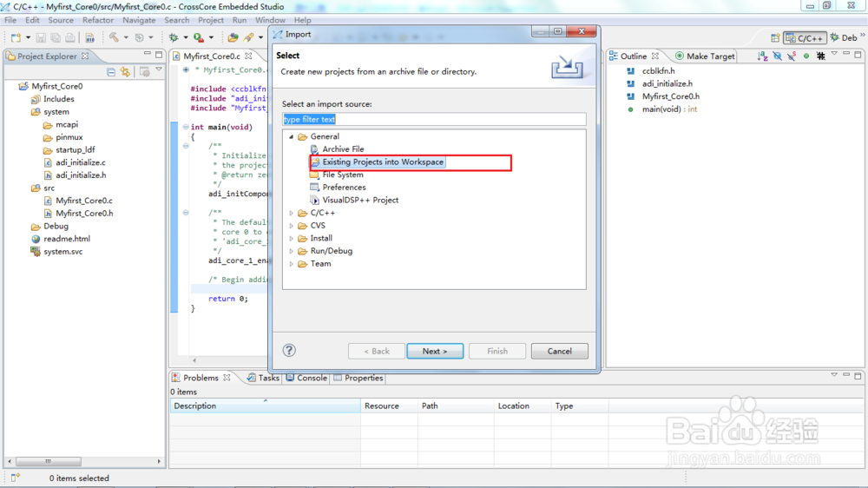Viewport: 868px width, 488px height.
Task: Click the Run with red toolbox icon
Action: (x=199, y=37)
